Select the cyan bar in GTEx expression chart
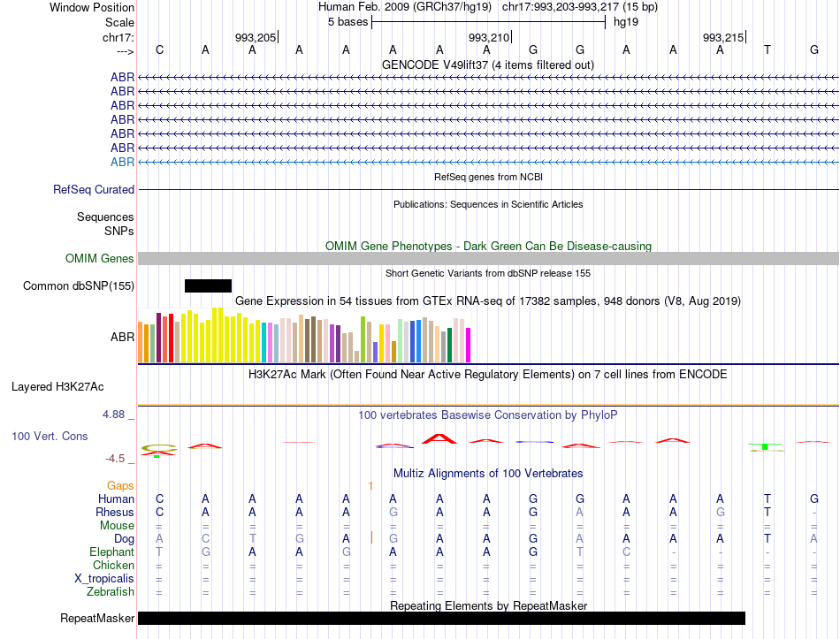Viewport: 840px width, 639px height. 264,343
